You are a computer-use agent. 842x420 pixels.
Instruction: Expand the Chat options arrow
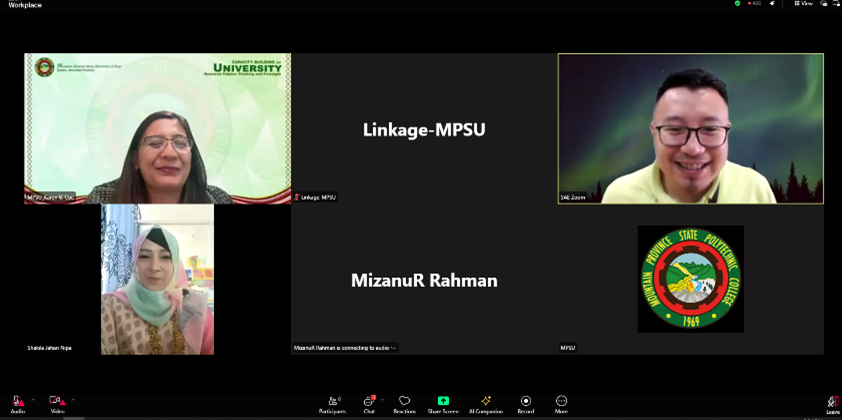(x=382, y=399)
